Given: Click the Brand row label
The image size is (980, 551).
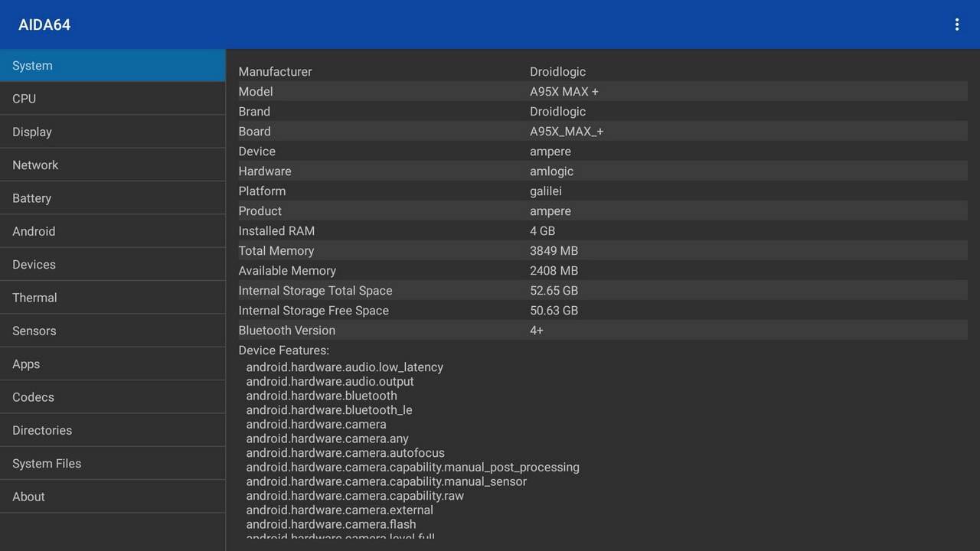Looking at the screenshot, I should click(x=254, y=112).
